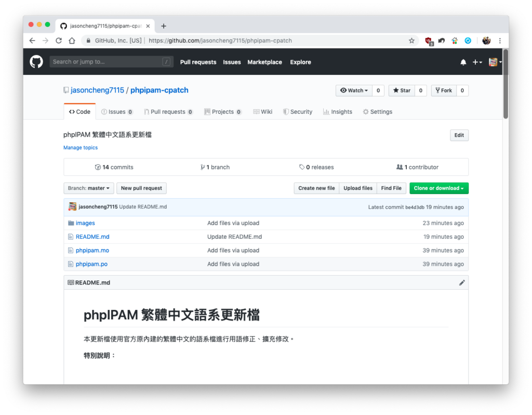Click the dark swoosh extension icon
The width and height of the screenshot is (532, 415).
point(442,41)
